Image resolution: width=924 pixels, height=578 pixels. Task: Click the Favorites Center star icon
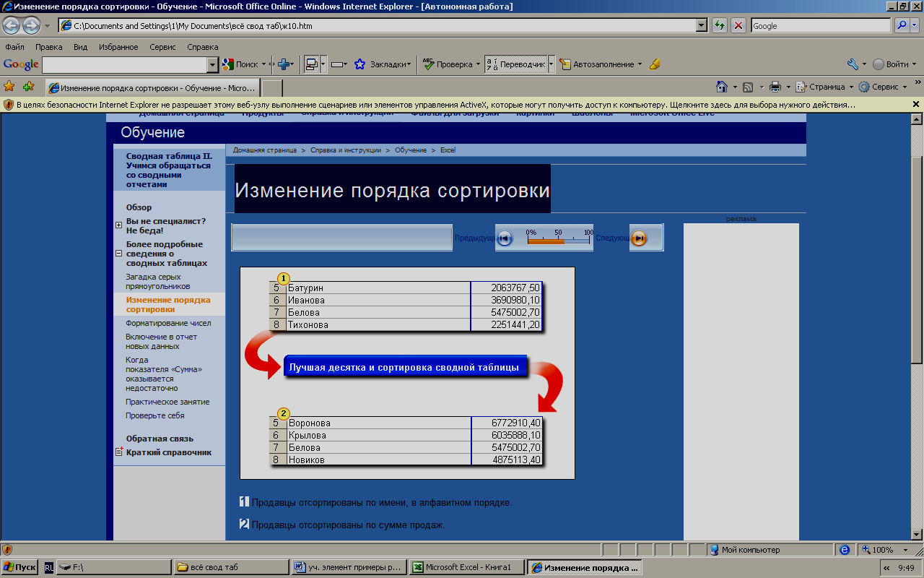(9, 87)
